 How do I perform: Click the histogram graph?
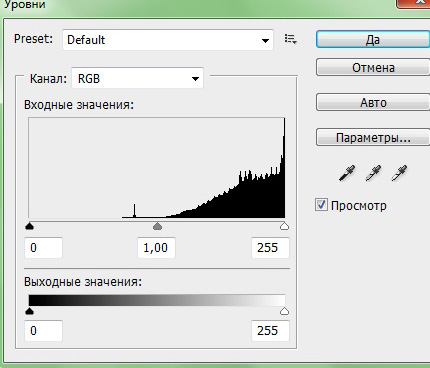point(157,168)
